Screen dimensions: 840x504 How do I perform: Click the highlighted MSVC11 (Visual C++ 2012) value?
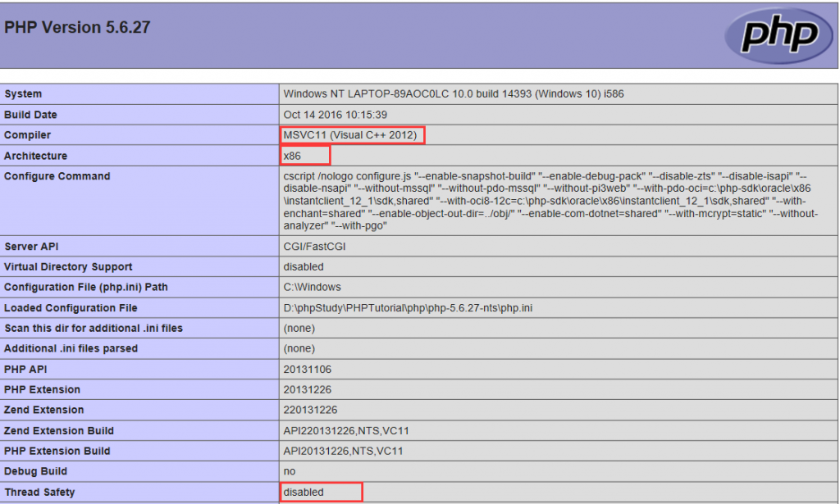350,135
